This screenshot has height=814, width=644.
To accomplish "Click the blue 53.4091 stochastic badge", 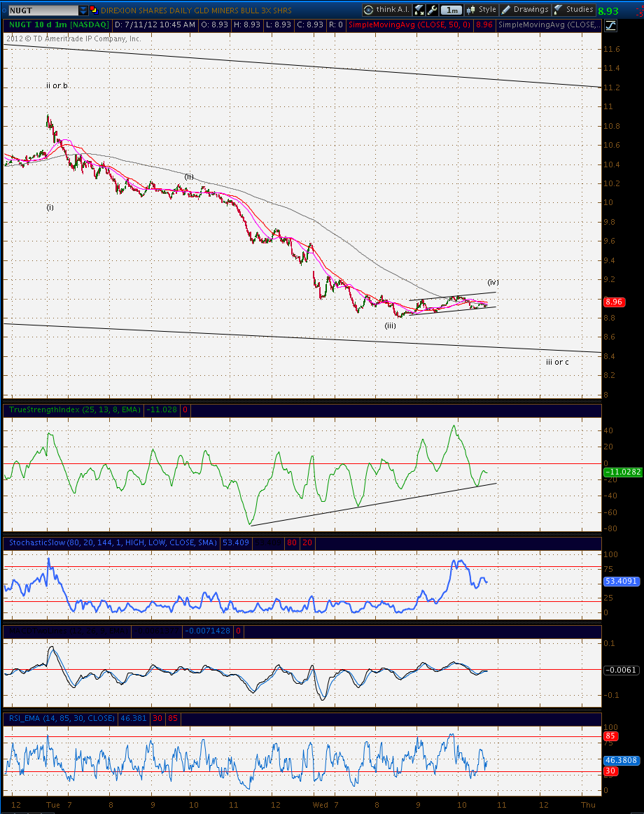I will [x=621, y=582].
